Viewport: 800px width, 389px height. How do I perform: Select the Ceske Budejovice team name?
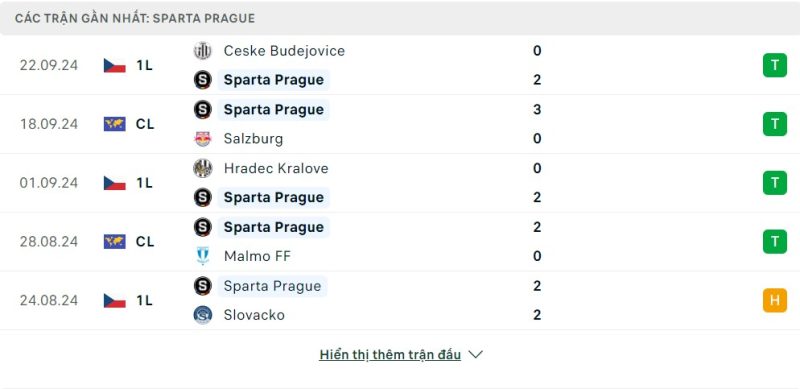(284, 51)
